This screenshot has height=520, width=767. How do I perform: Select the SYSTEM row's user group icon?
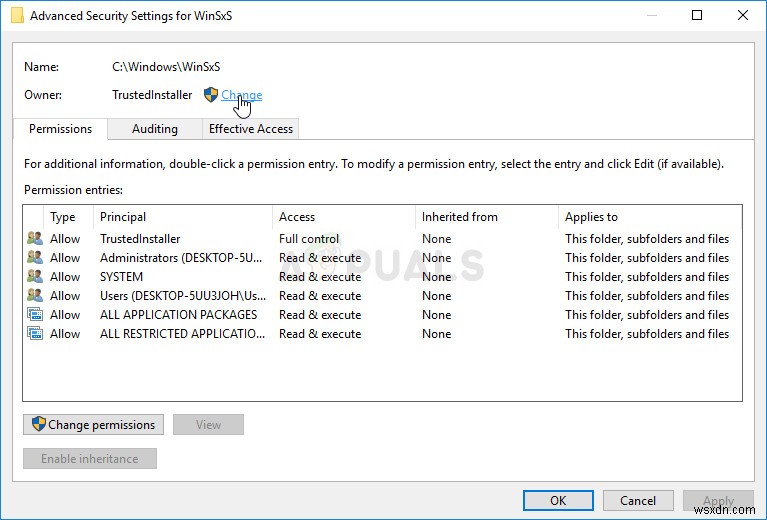(35, 276)
